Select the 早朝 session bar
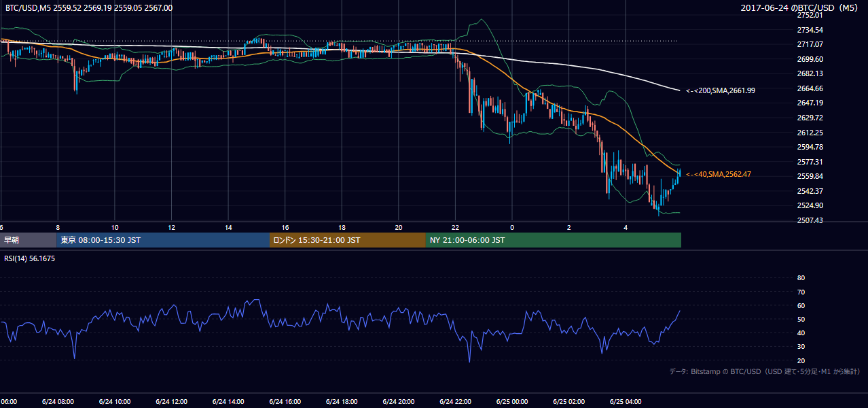 tap(28, 240)
